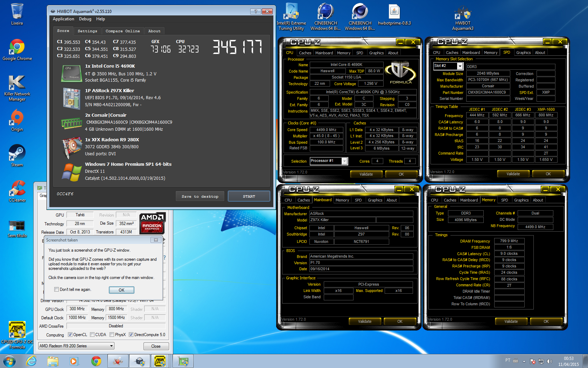Close the Screenshot taken dialog
Viewport: 588px width, 368px height.
click(x=156, y=240)
